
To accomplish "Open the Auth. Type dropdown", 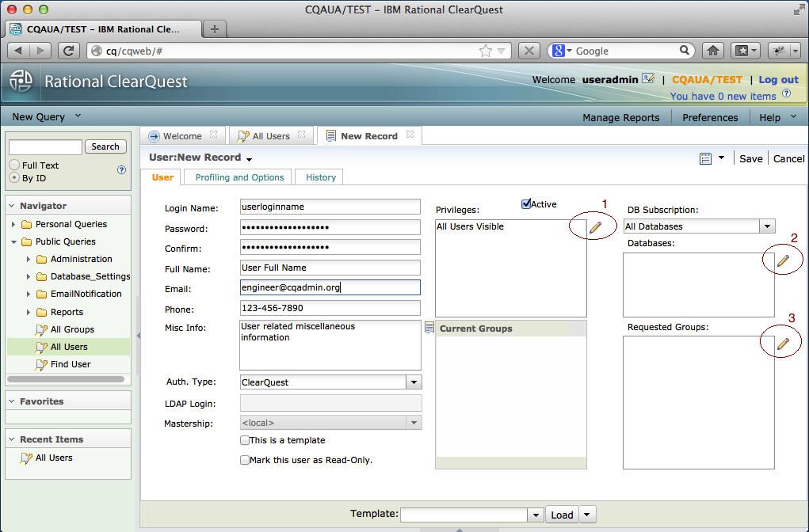I will [x=414, y=382].
